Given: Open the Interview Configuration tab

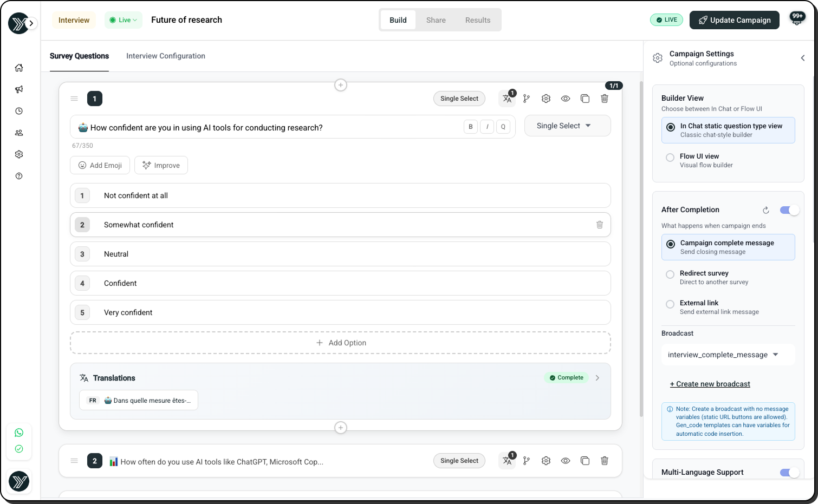Looking at the screenshot, I should [x=165, y=56].
